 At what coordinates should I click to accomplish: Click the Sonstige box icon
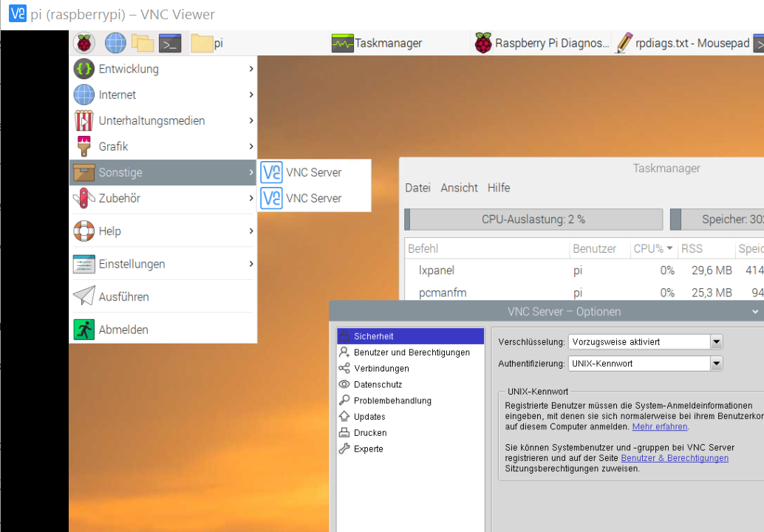point(83,172)
